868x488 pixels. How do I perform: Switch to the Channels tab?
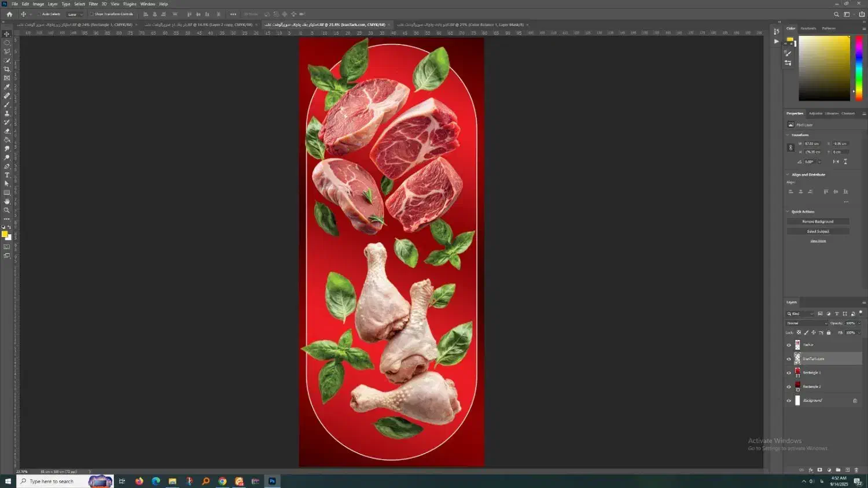point(848,113)
